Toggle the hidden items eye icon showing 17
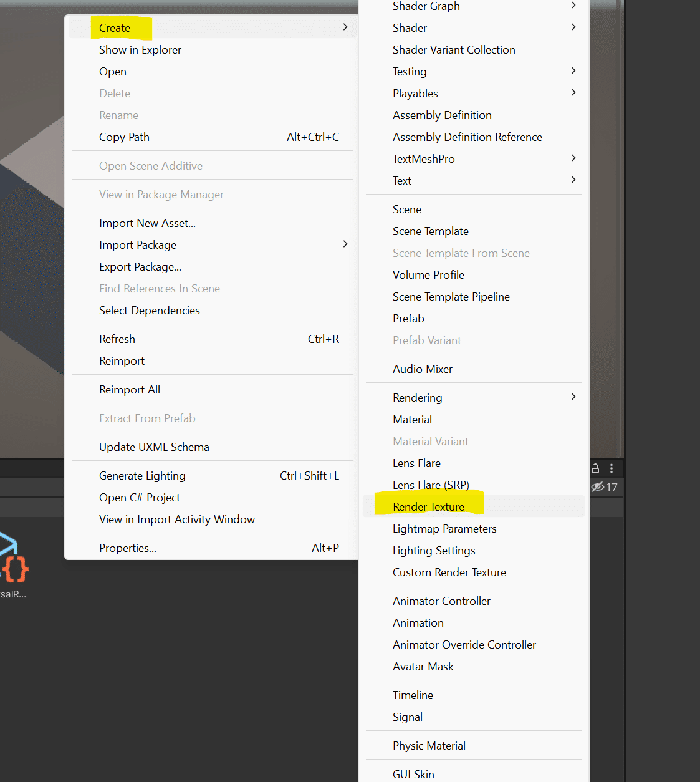 (x=604, y=487)
